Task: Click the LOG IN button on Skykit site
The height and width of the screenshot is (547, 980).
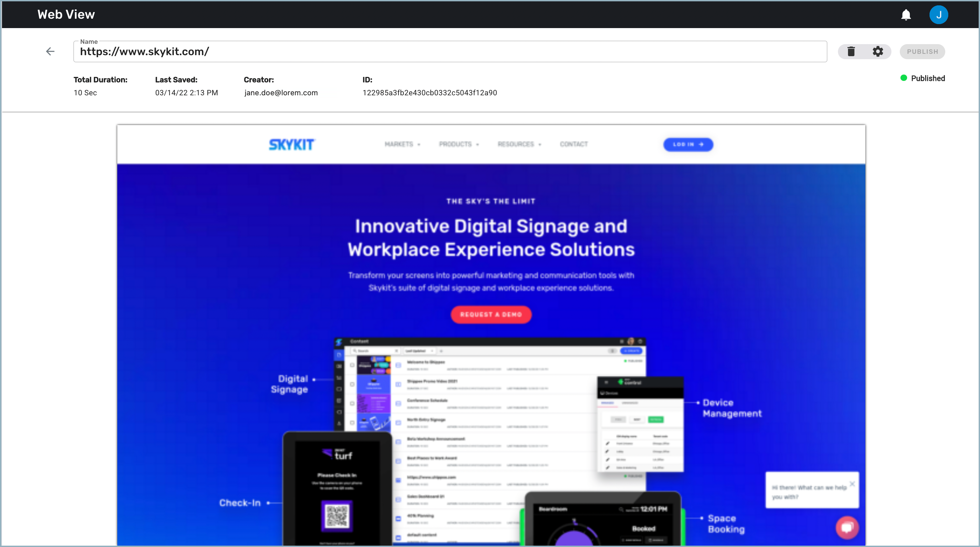Action: tap(687, 144)
